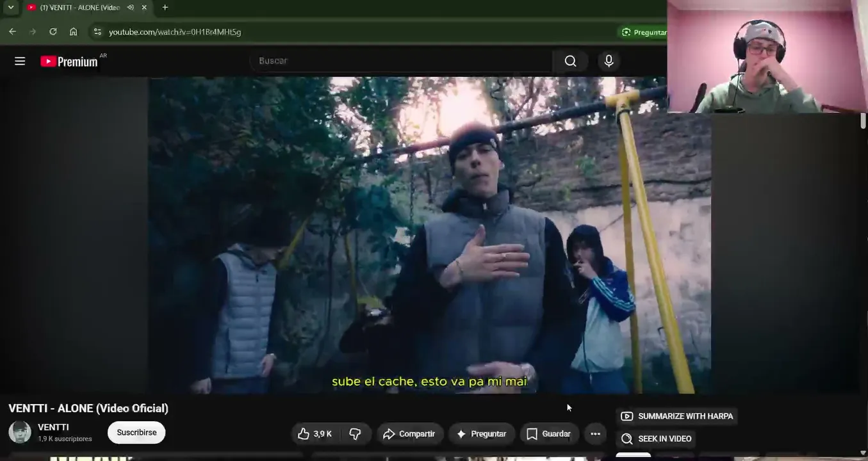The image size is (868, 461).
Task: Ask about the video with Preguntar below player
Action: tap(482, 434)
